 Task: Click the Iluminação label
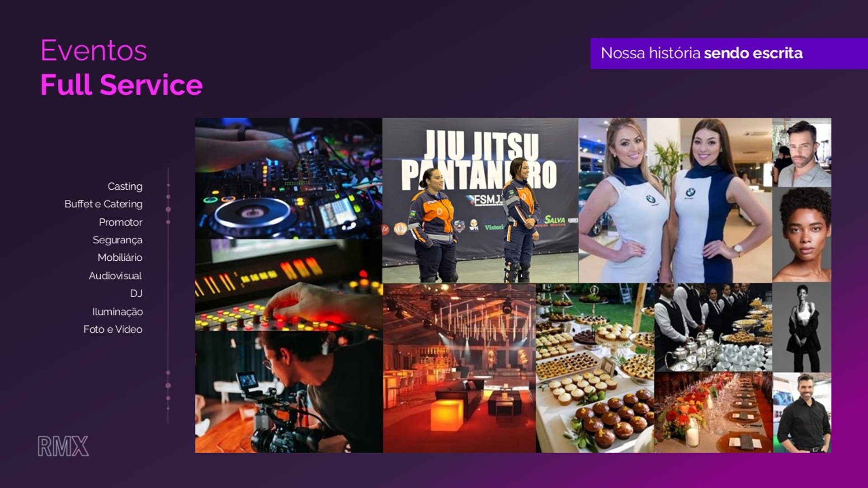(x=117, y=311)
